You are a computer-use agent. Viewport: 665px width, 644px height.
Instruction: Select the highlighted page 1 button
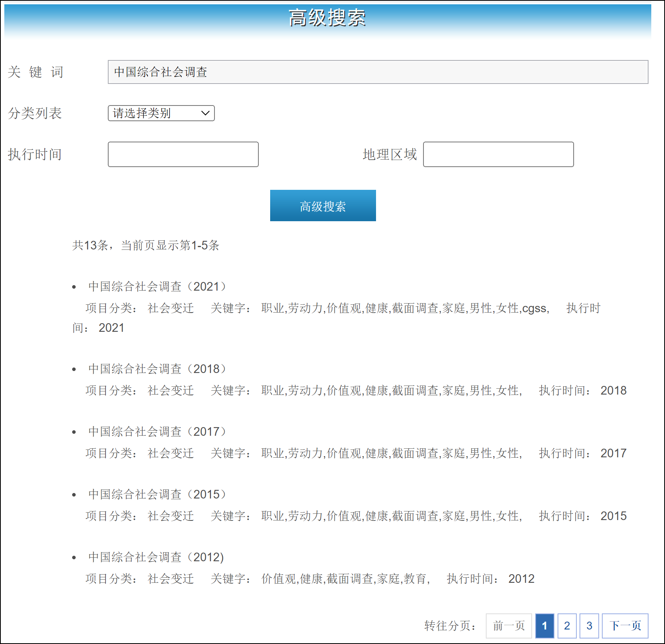coord(544,626)
